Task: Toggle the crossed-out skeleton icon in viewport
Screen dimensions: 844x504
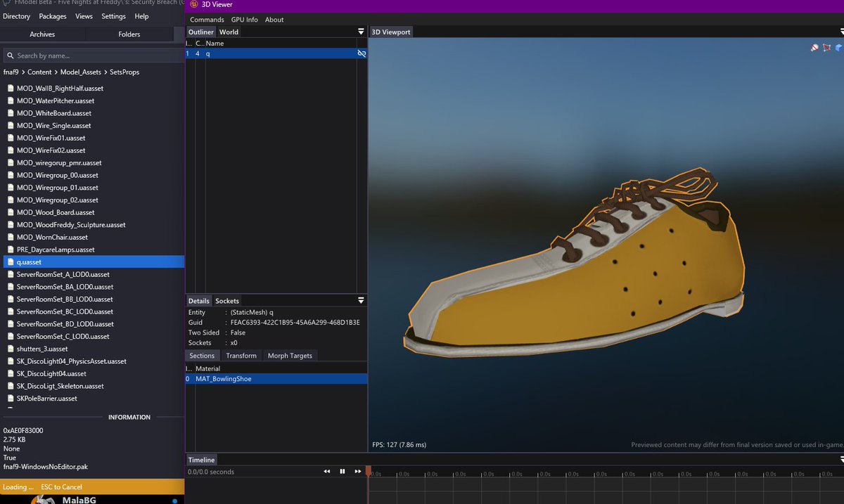Action: point(826,48)
